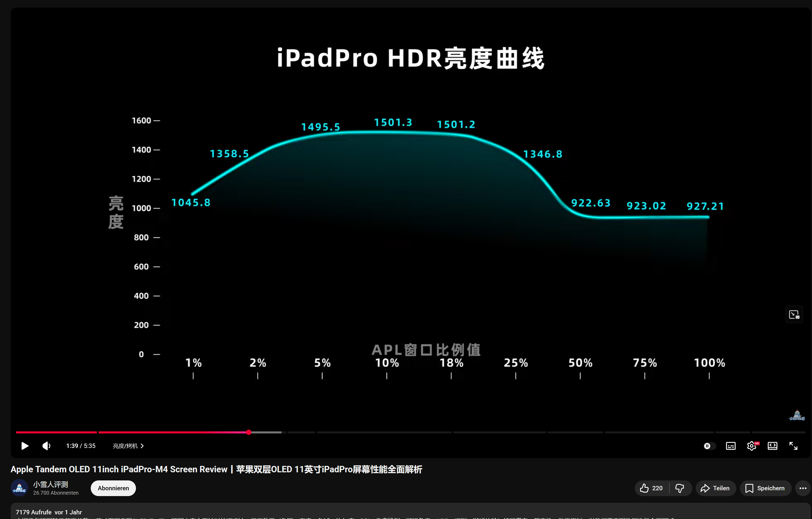This screenshot has width=812, height=519.
Task: Open the more actions three-dot menu
Action: click(x=802, y=488)
